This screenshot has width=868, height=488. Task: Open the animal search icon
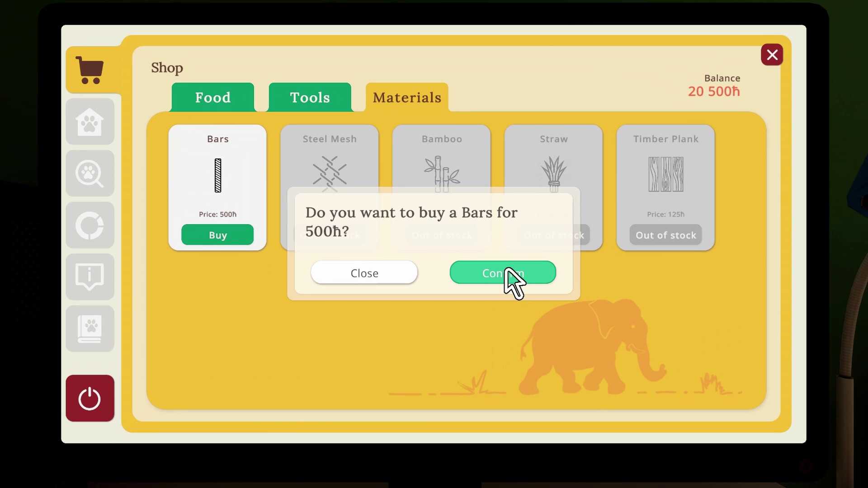tap(90, 174)
